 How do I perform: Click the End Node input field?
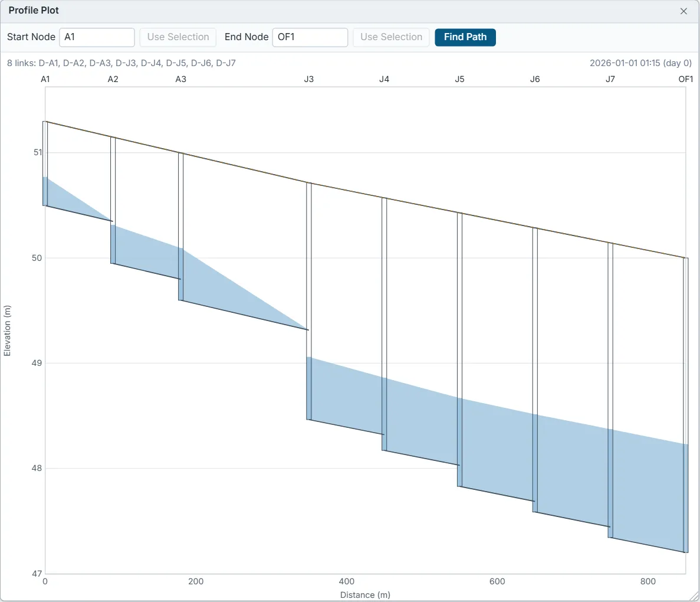pyautogui.click(x=310, y=37)
